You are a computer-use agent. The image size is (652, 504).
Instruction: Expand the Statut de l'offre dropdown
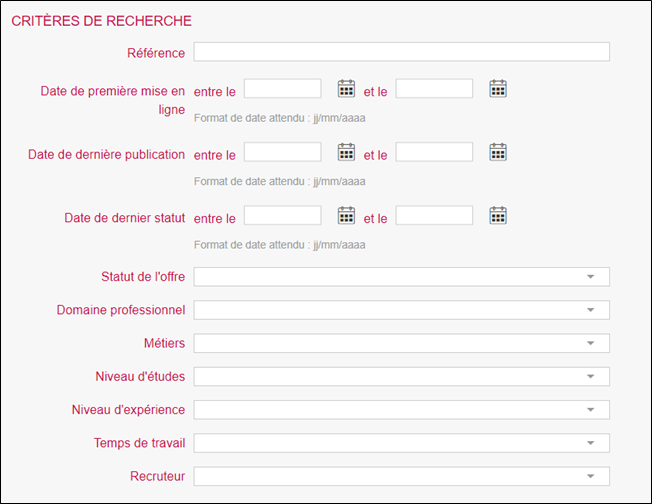(x=401, y=277)
